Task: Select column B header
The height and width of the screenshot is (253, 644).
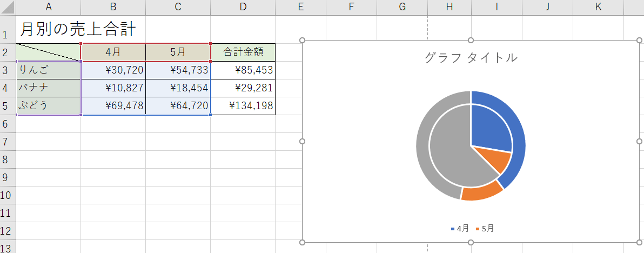Action: [113, 6]
